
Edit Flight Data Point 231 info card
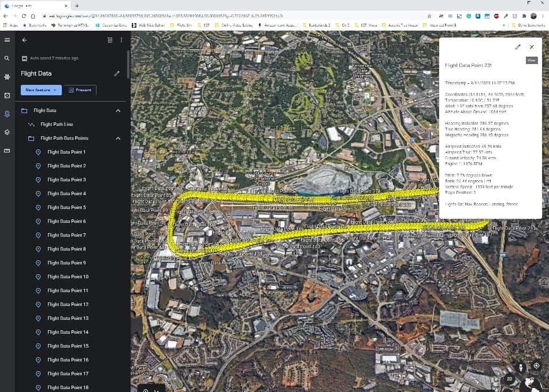pos(518,47)
